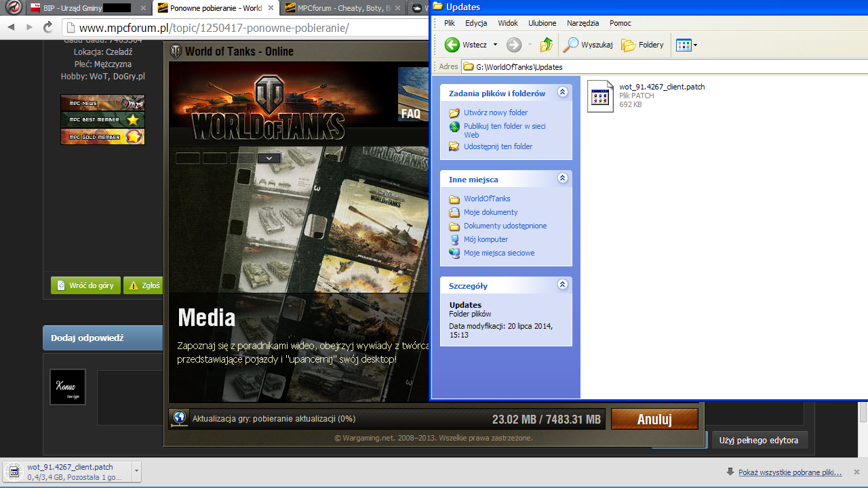Open the Ulubione menu

tap(542, 23)
